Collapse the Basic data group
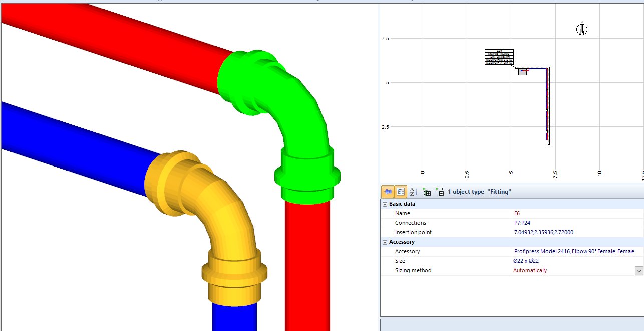The image size is (644, 331). [385, 204]
